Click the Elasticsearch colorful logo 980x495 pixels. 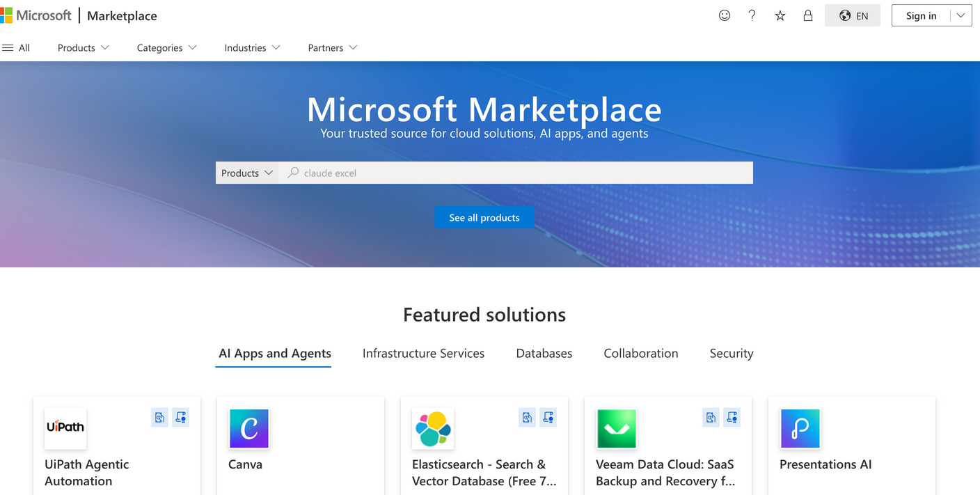pyautogui.click(x=432, y=428)
